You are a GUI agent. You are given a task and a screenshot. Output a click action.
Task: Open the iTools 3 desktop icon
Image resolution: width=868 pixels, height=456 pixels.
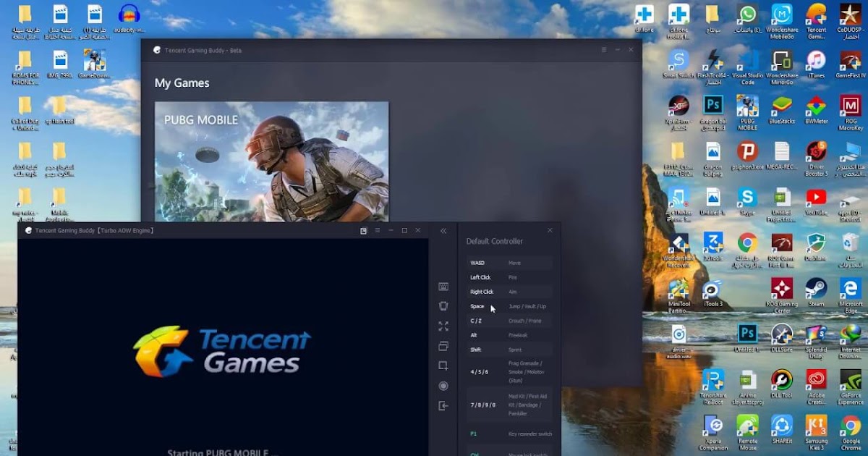tap(713, 292)
